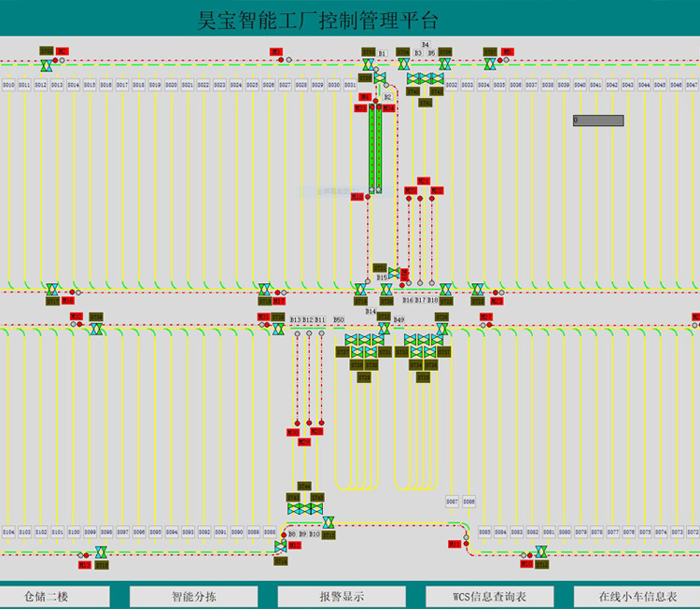The width and height of the screenshot is (700, 609).
Task: Select storage lane label S010
Action: point(8,85)
